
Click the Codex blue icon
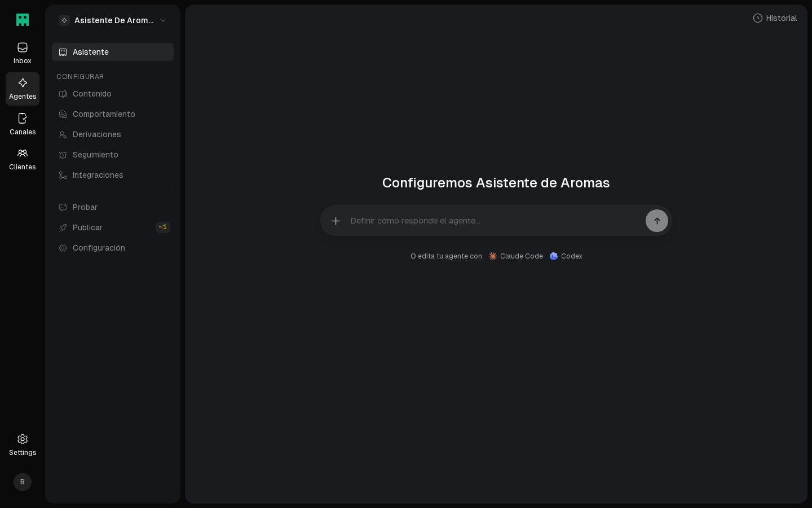pyautogui.click(x=554, y=256)
